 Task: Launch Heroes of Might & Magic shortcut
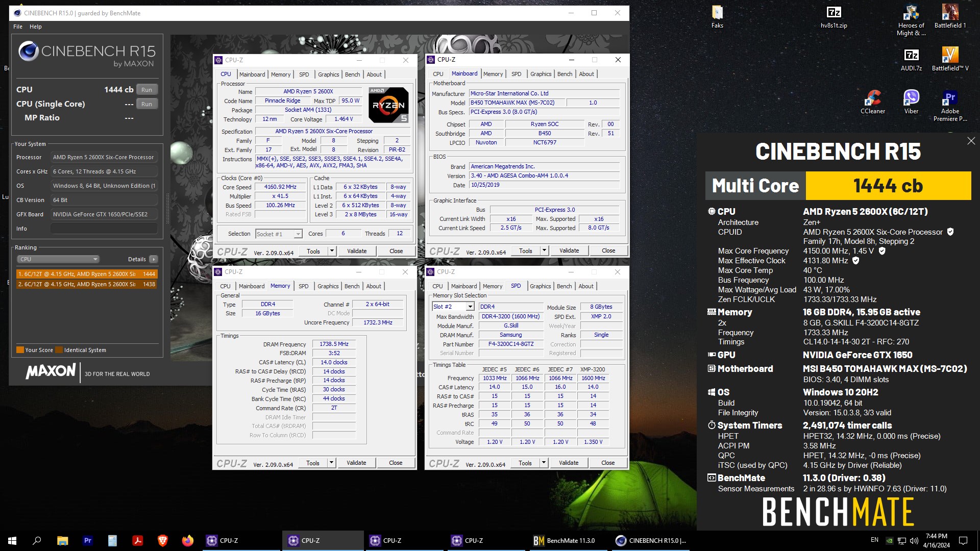pos(911,20)
